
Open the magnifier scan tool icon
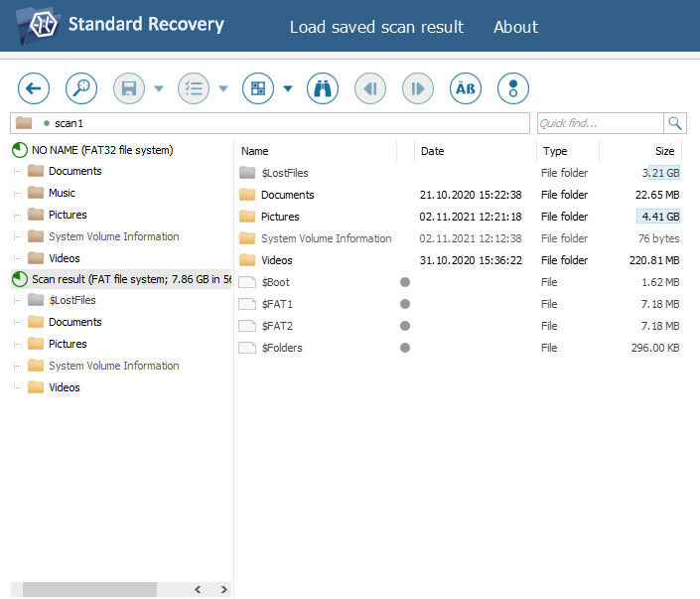point(81,88)
